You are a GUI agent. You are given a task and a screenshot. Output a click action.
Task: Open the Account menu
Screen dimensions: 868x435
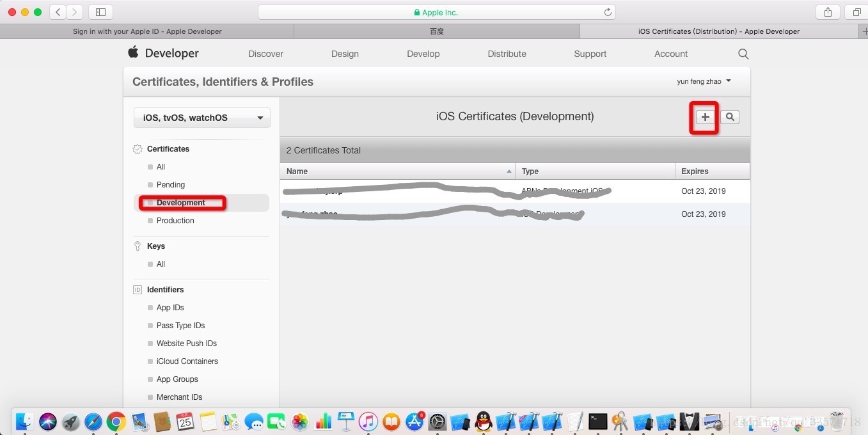coord(671,54)
